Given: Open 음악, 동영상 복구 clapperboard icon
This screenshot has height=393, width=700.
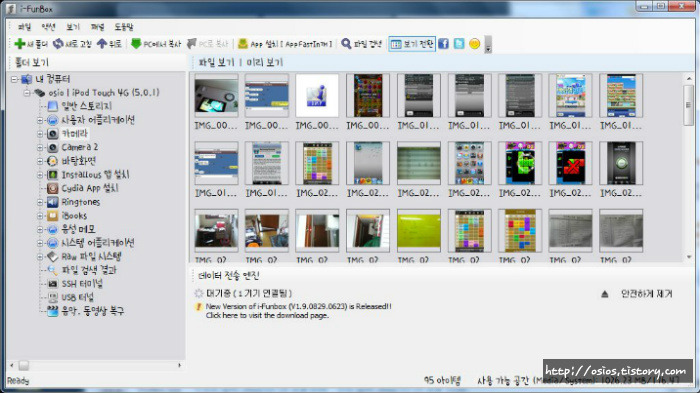Looking at the screenshot, I should [53, 311].
